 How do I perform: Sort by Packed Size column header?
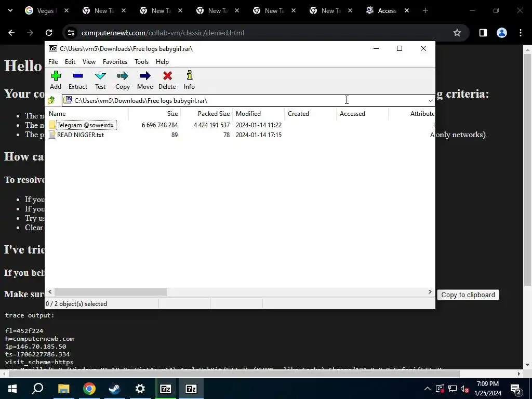click(206, 114)
